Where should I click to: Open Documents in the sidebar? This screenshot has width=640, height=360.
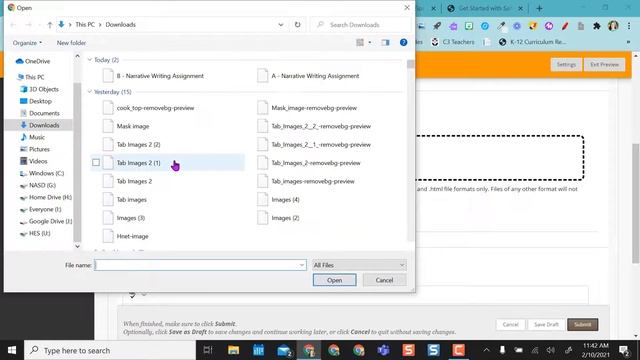coord(40,113)
